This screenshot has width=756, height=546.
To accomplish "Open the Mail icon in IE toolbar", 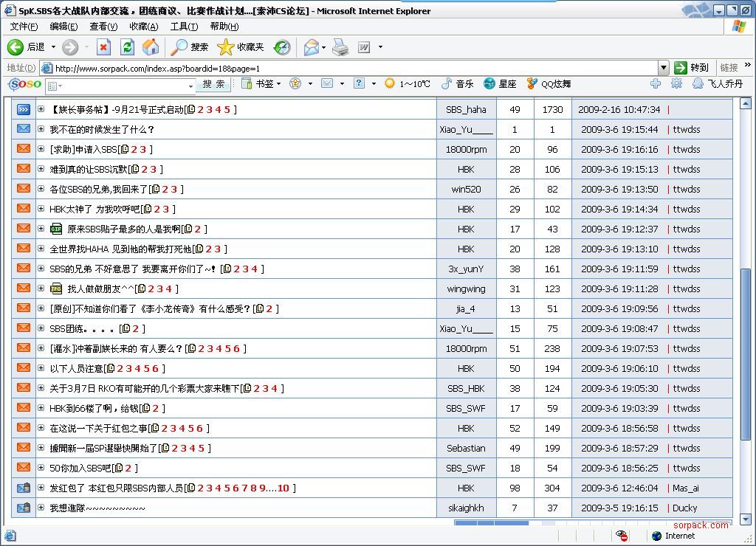I will pos(312,47).
